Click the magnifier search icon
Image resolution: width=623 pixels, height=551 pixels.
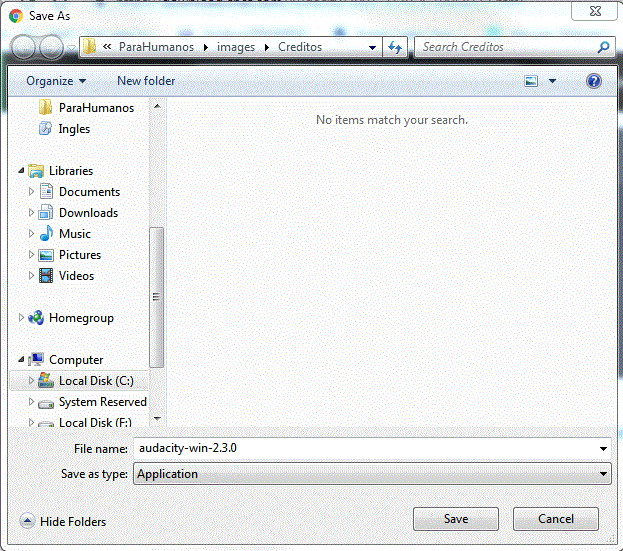pyautogui.click(x=604, y=47)
